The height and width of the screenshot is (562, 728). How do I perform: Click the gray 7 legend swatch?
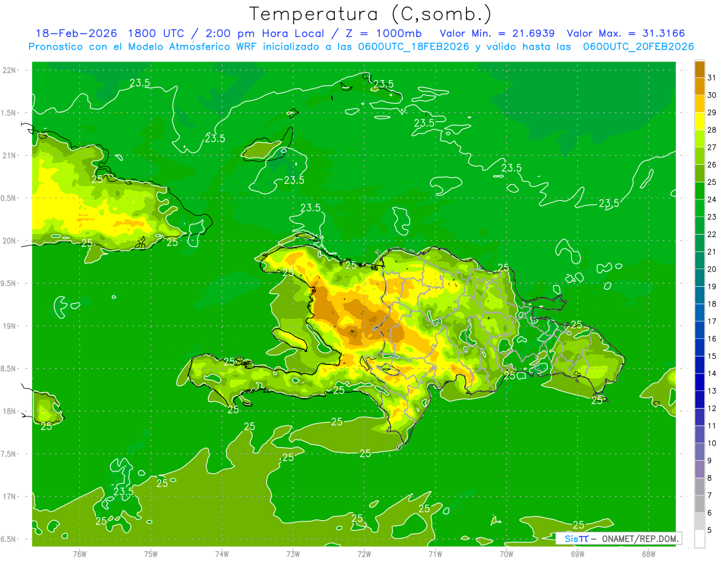[x=699, y=487]
